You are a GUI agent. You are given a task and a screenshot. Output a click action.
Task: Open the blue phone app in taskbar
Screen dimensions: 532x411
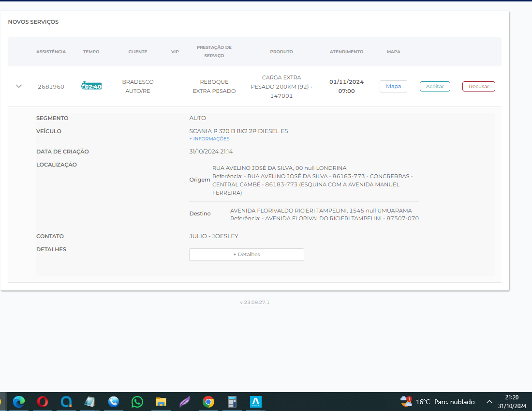(114, 402)
